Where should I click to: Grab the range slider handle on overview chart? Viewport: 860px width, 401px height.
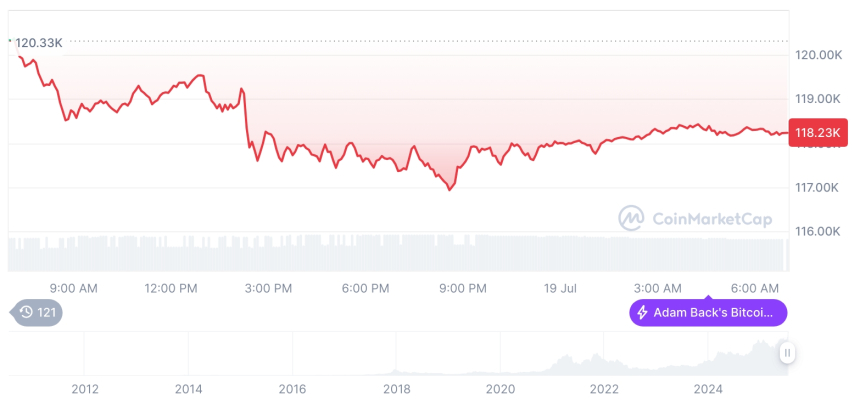tap(788, 352)
